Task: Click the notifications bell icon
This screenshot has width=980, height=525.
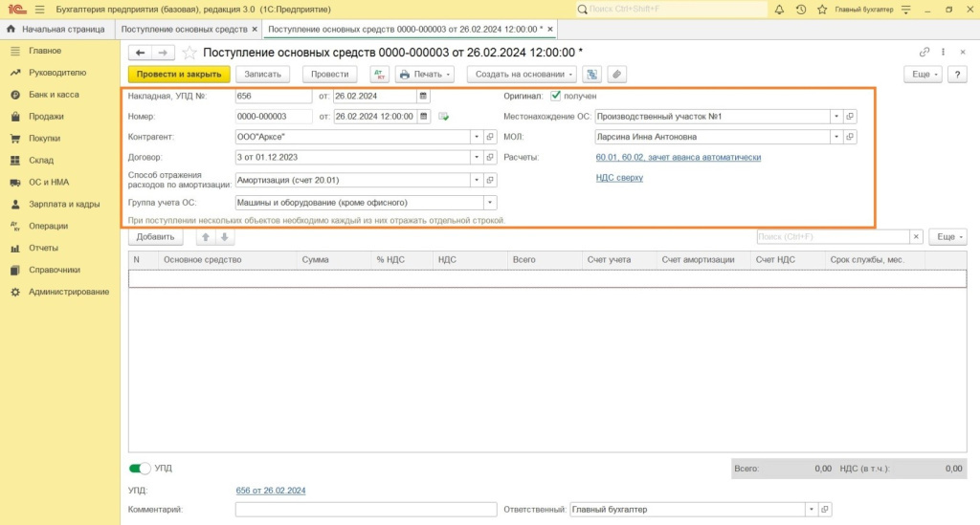Action: [779, 10]
